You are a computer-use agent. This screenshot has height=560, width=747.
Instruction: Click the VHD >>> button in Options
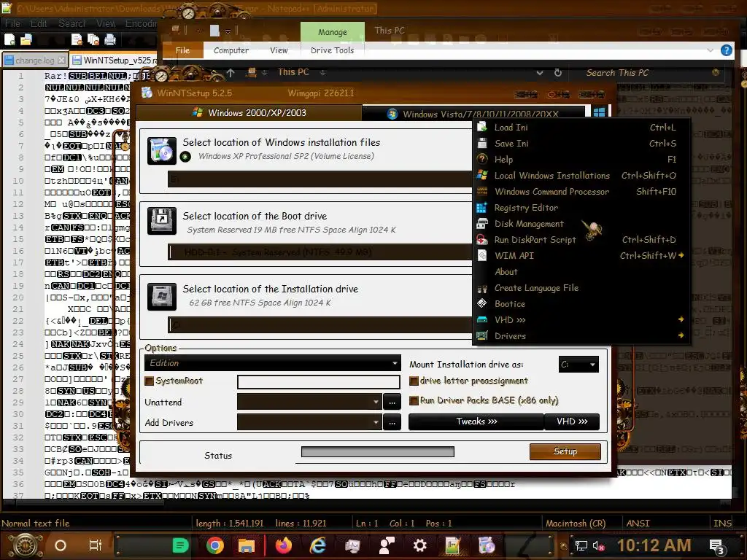(572, 421)
